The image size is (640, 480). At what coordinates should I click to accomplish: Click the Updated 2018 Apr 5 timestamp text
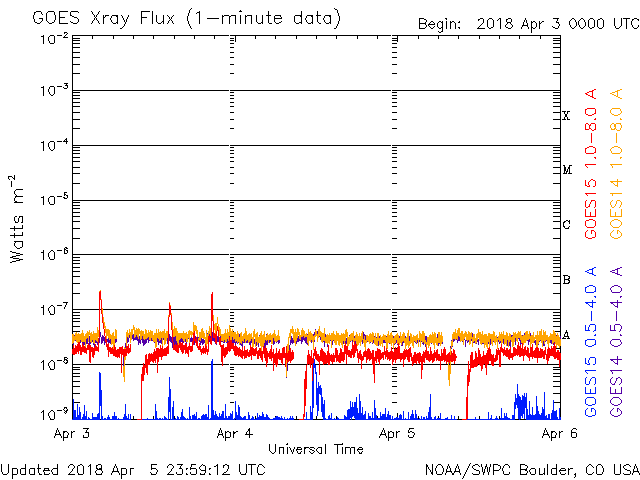pyautogui.click(x=133, y=468)
